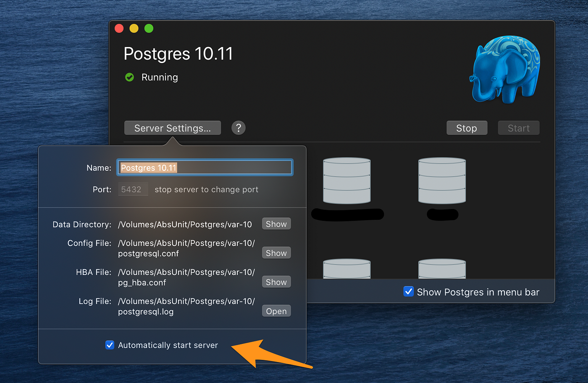Screen dimensions: 588x383
Task: Click the "postgresql.conf" file name text
Action: pos(148,254)
